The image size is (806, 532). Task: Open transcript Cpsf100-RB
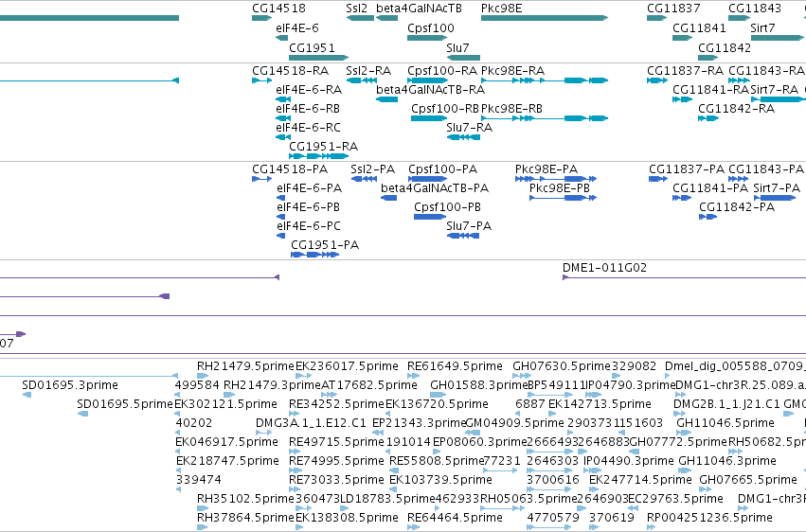point(445,108)
